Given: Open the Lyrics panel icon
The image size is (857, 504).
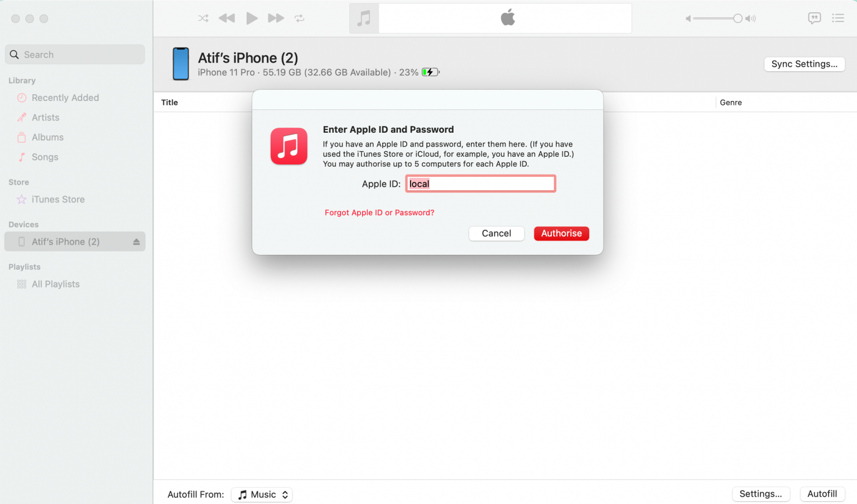Looking at the screenshot, I should pos(815,18).
